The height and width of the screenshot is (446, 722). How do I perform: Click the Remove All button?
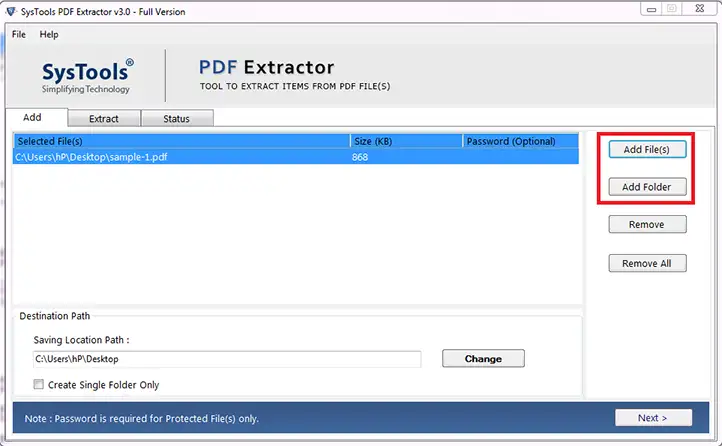tap(647, 263)
